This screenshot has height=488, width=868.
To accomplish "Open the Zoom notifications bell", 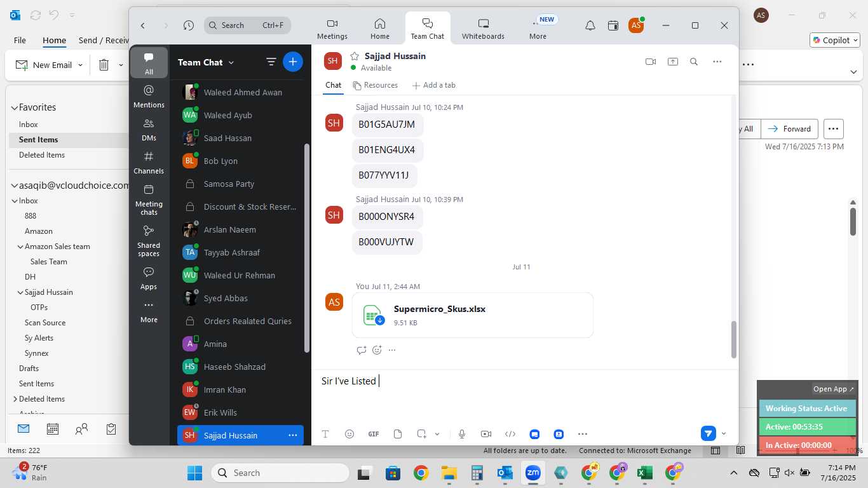I will tap(590, 25).
